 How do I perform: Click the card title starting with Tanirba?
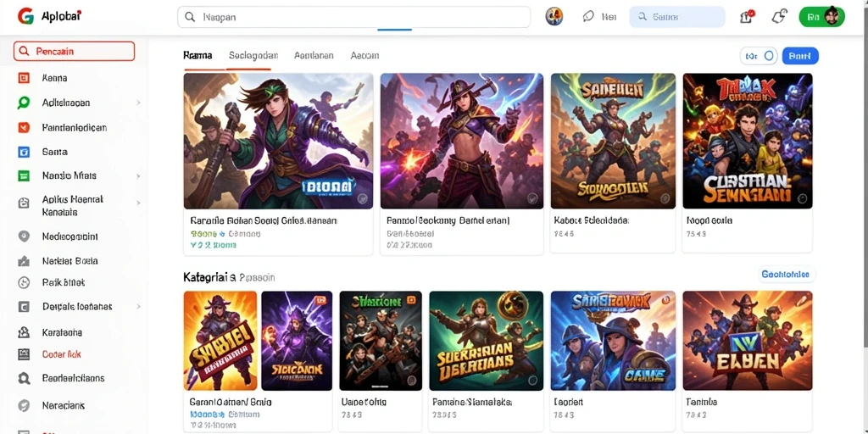tap(701, 402)
